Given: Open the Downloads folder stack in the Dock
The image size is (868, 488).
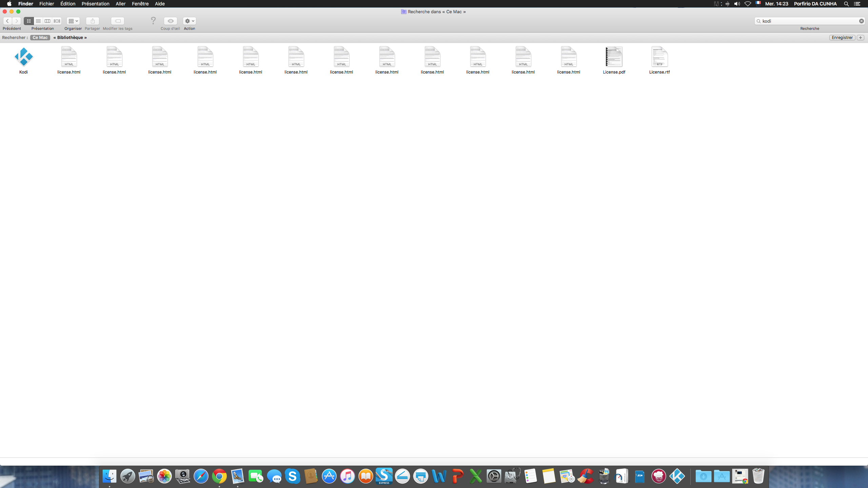Looking at the screenshot, I should pyautogui.click(x=704, y=476).
